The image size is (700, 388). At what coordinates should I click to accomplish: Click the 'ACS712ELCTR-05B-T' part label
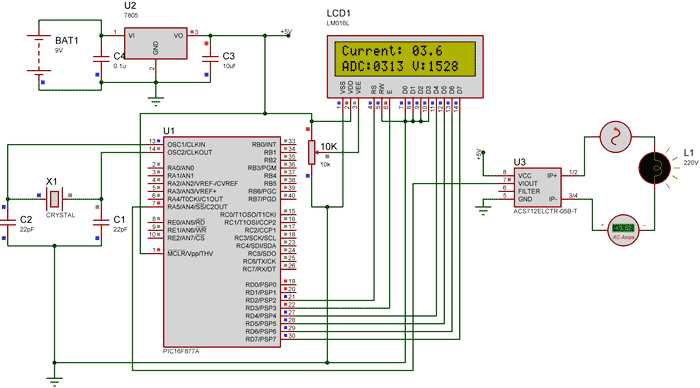coord(545,211)
